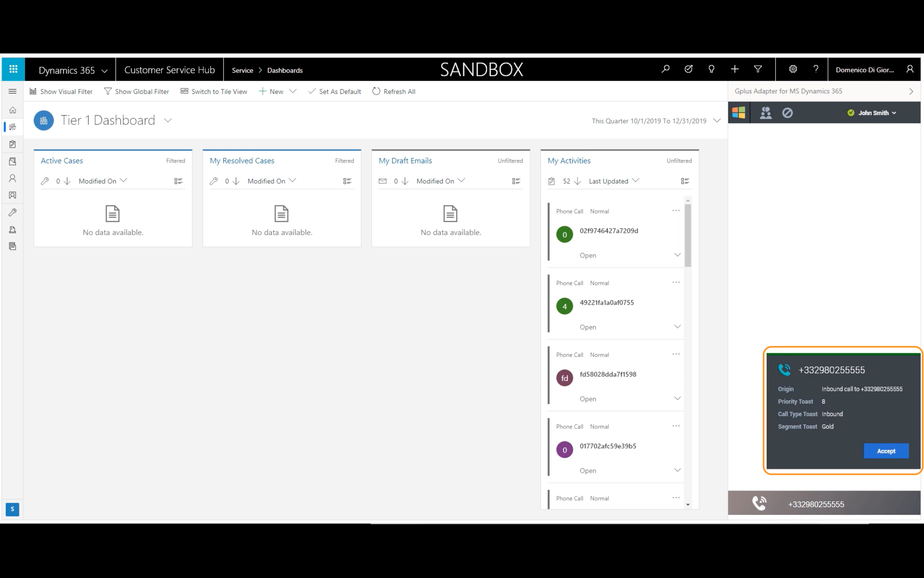Click the Domenico Di Gior... user name
The image size is (924, 578).
pos(864,70)
